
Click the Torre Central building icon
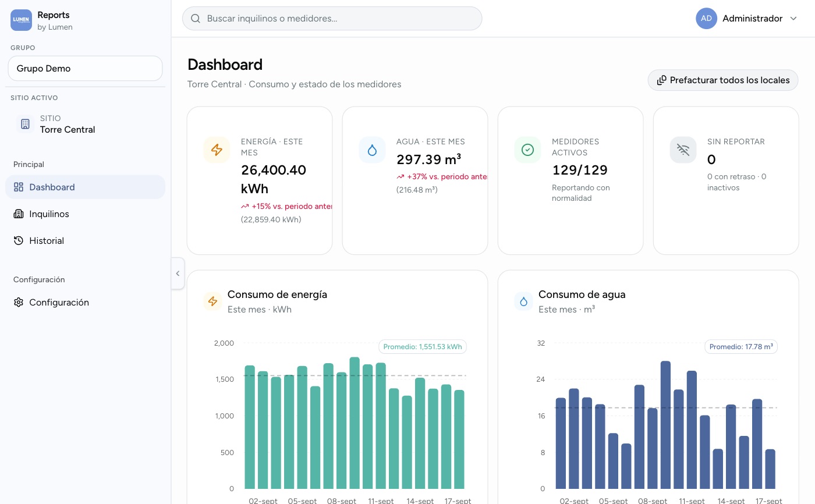[x=25, y=124]
